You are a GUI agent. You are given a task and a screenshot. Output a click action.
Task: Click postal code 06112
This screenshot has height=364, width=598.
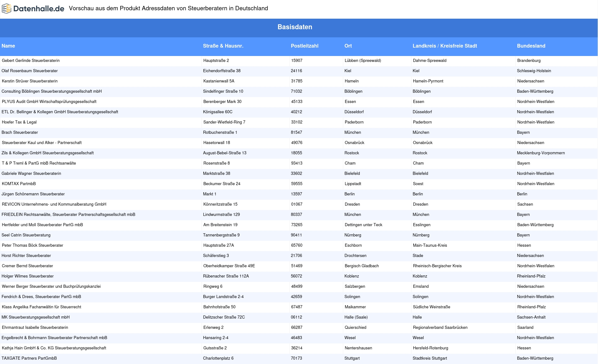click(x=297, y=317)
